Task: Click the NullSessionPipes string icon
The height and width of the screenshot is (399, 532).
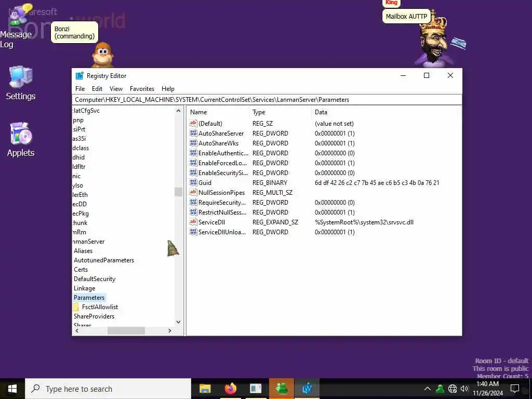Action: point(193,192)
